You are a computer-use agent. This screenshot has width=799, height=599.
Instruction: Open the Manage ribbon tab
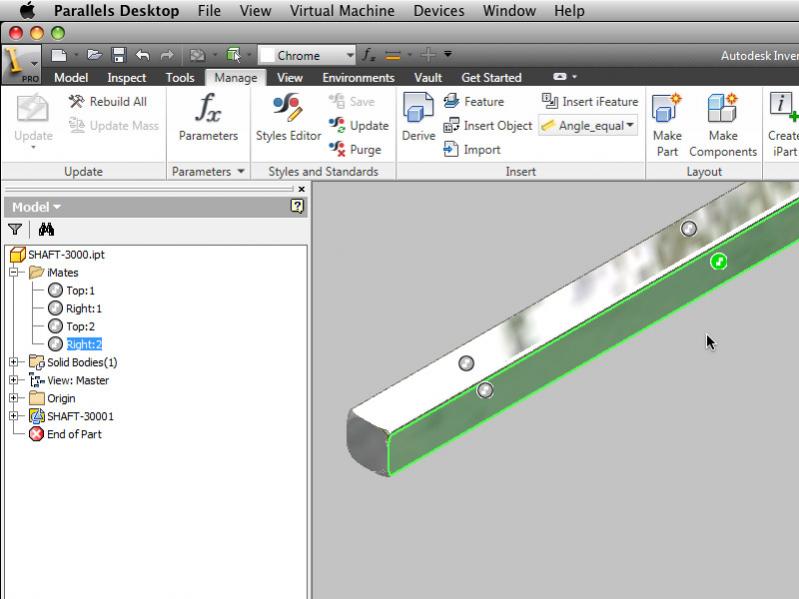tap(235, 77)
